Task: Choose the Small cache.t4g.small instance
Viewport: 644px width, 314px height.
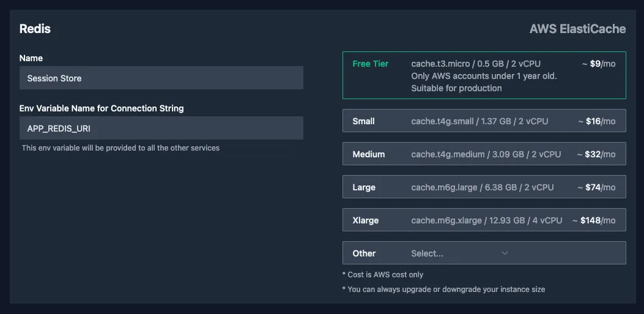Action: (x=484, y=121)
